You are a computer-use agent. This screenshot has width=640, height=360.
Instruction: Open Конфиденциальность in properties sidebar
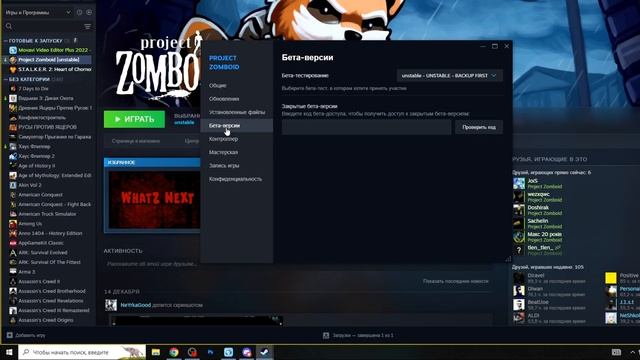click(237, 179)
